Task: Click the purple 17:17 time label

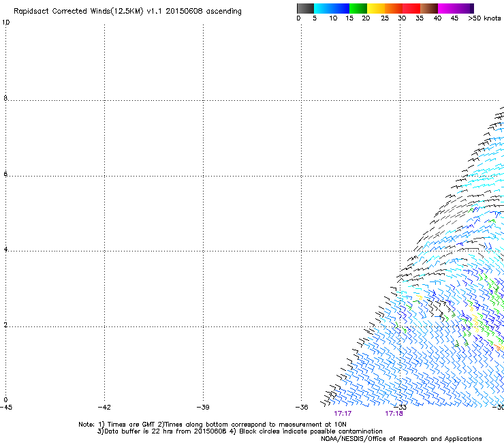Action: click(343, 414)
